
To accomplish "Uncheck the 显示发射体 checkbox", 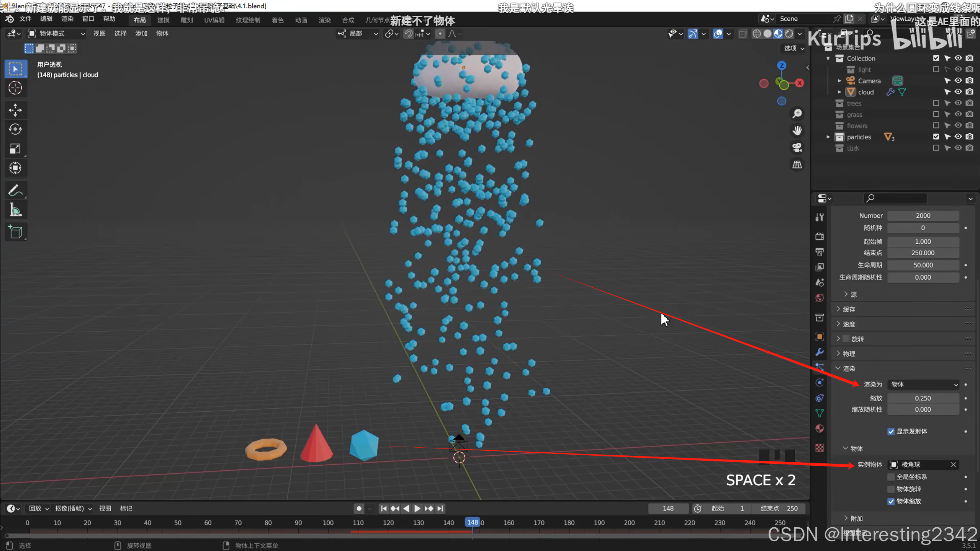I will 891,432.
